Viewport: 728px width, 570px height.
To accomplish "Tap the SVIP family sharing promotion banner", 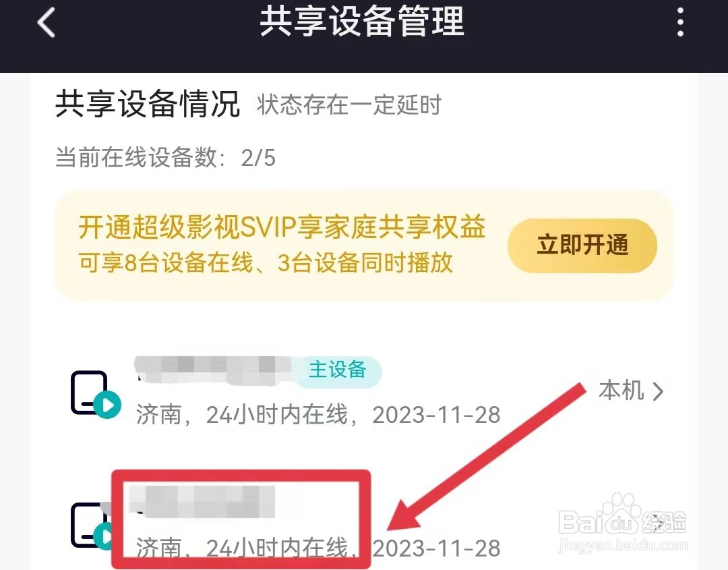I will point(363,246).
